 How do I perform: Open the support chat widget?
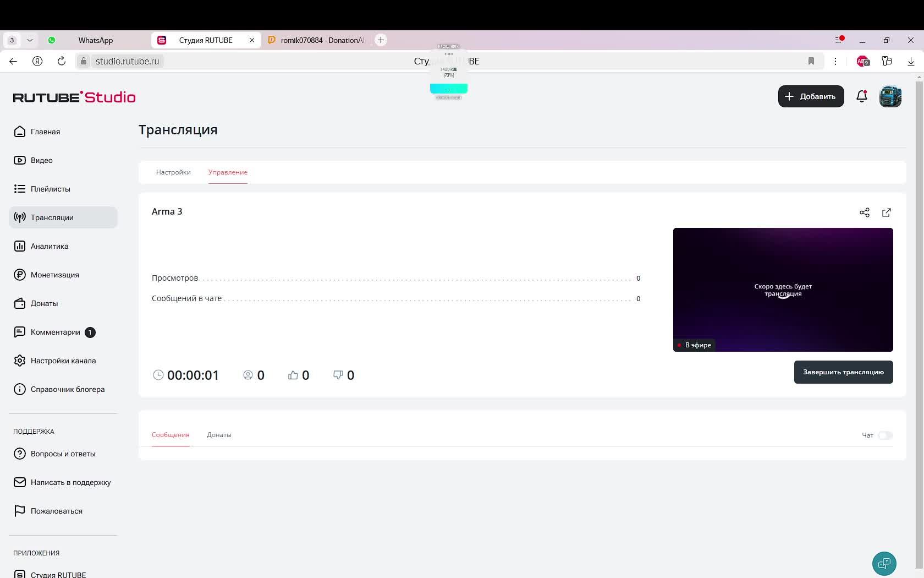(884, 563)
